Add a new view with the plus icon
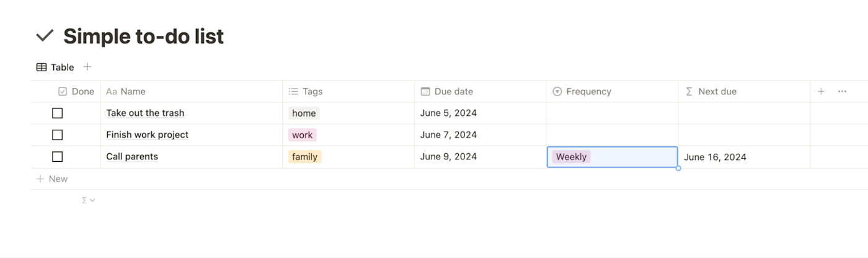This screenshot has height=258, width=868. click(x=87, y=67)
